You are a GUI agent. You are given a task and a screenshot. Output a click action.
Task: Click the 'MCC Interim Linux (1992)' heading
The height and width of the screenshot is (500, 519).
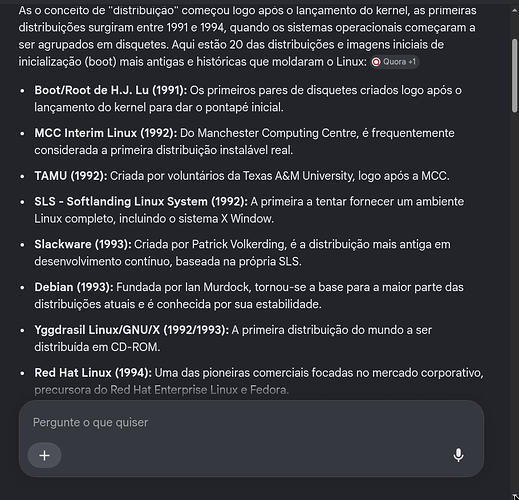106,133
